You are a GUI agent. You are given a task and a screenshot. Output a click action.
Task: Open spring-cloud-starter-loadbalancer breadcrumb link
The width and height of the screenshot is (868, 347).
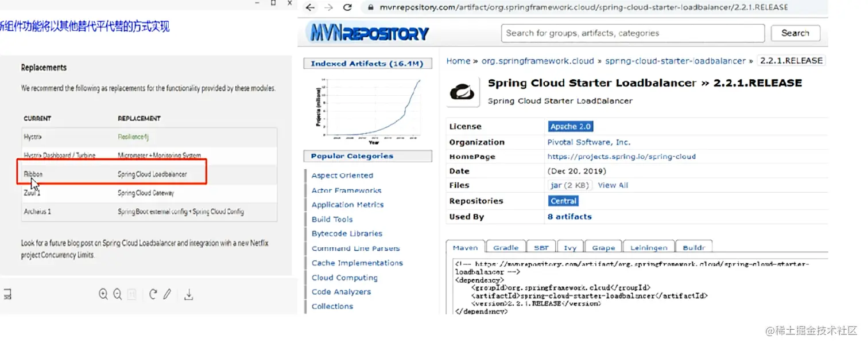click(675, 61)
